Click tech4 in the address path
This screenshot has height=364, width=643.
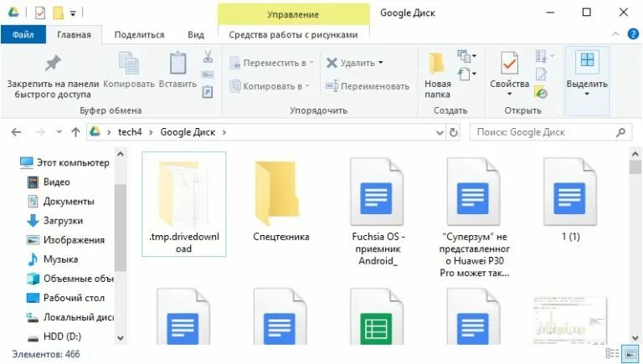pos(130,132)
